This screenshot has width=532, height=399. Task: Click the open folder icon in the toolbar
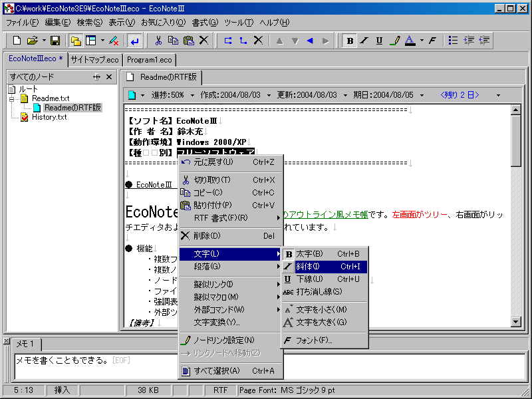point(32,41)
